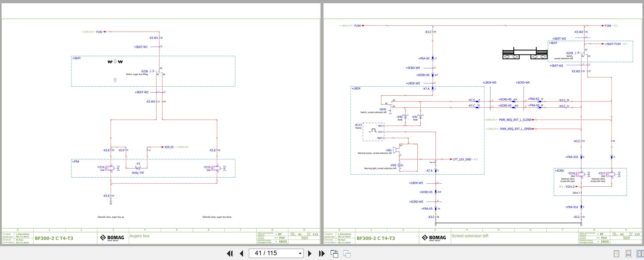Image resolution: width=644 pixels, height=260 pixels.
Task: Click the +SEAT-F194 reference label
Action: click(x=613, y=44)
